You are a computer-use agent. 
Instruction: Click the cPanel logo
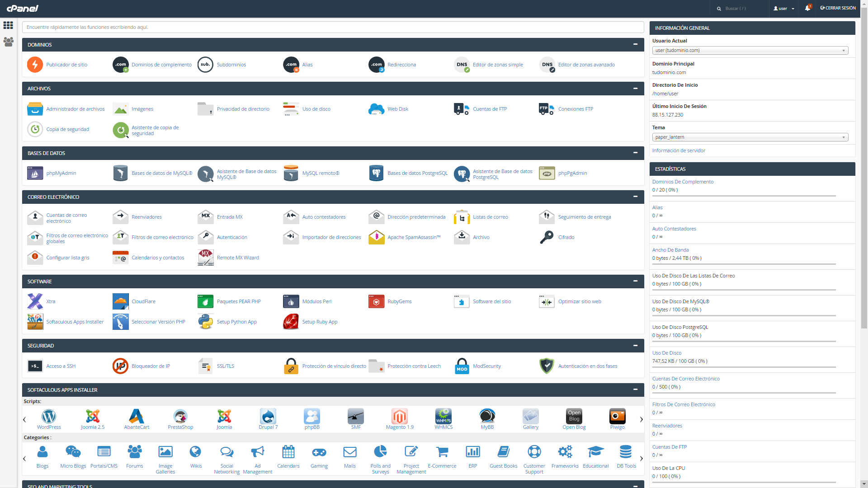(22, 8)
